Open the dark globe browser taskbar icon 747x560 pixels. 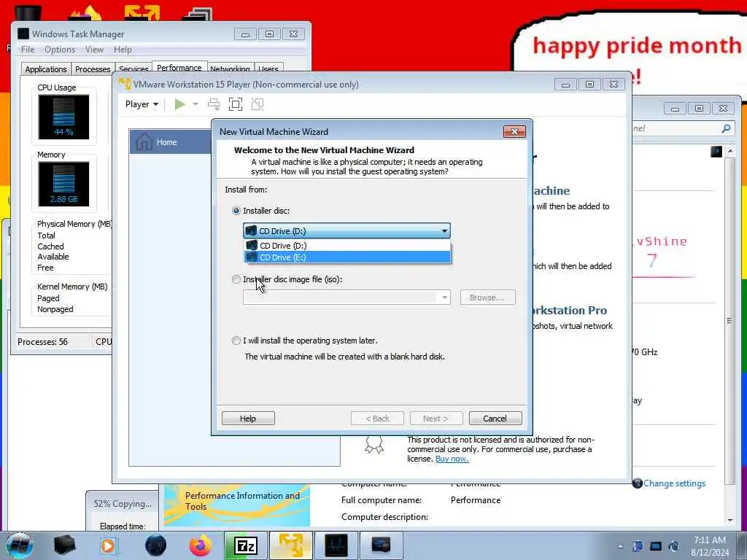pyautogui.click(x=156, y=545)
